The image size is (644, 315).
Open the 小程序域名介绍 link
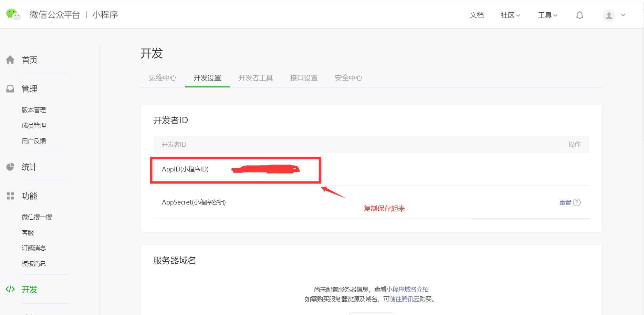point(407,289)
